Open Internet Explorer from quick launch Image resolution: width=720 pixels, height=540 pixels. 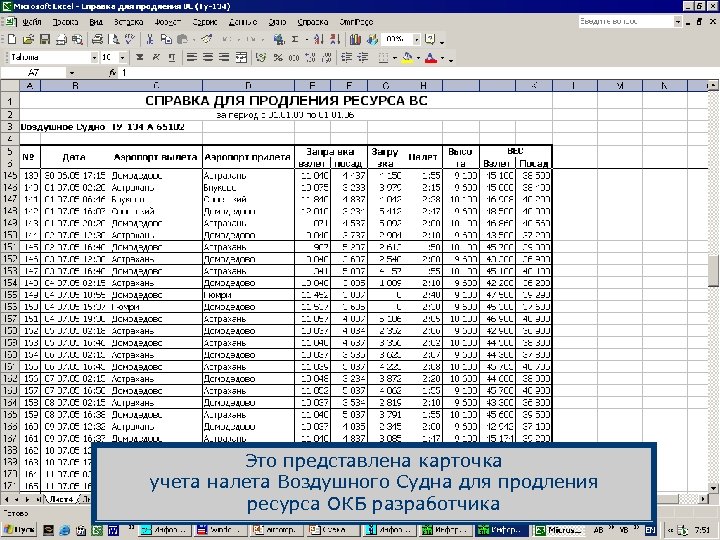click(x=64, y=530)
